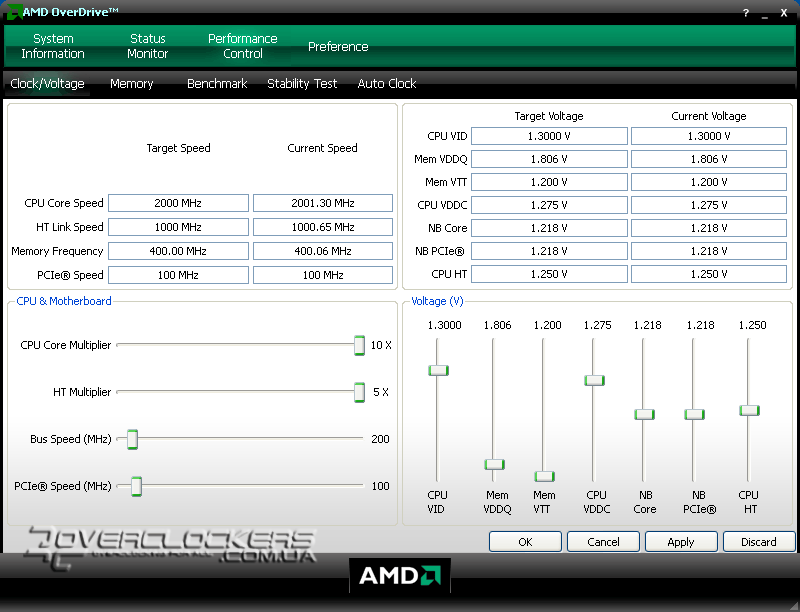800x612 pixels.
Task: Click the AMD logo at the bottom
Action: pyautogui.click(x=400, y=576)
